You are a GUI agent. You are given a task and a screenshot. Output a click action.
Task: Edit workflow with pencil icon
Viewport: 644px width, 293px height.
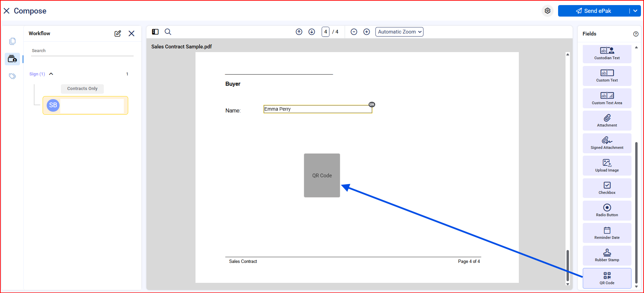pyautogui.click(x=118, y=33)
